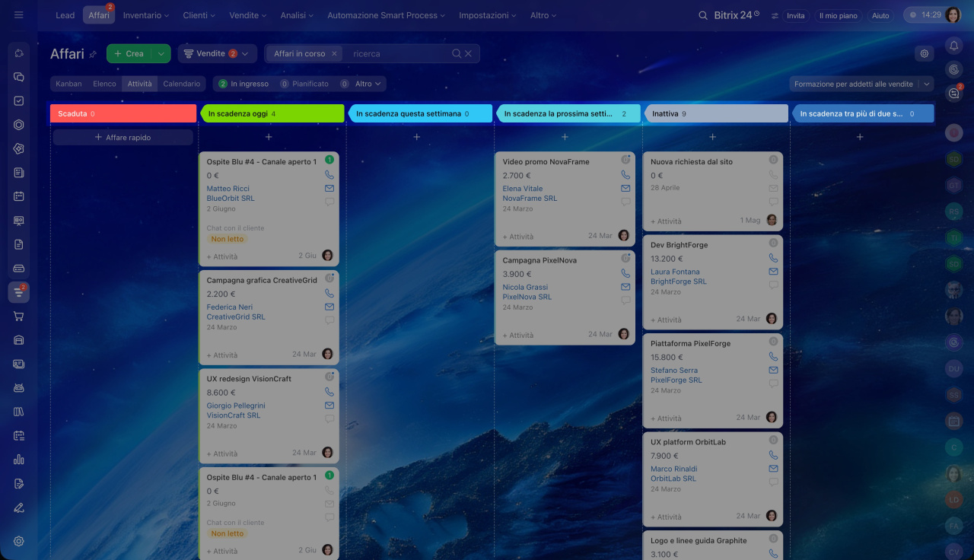Open the Affari settings gear
The image size is (974, 560).
click(925, 53)
